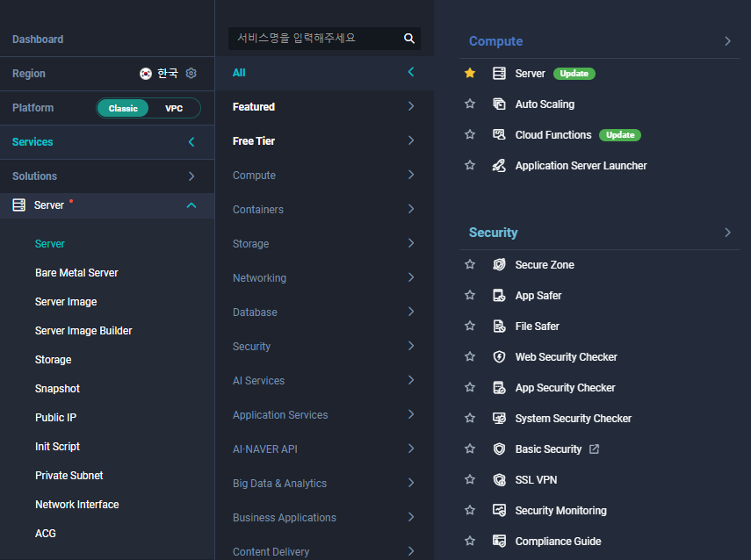Click the search magnifier icon
This screenshot has width=751, height=560.
coord(409,39)
